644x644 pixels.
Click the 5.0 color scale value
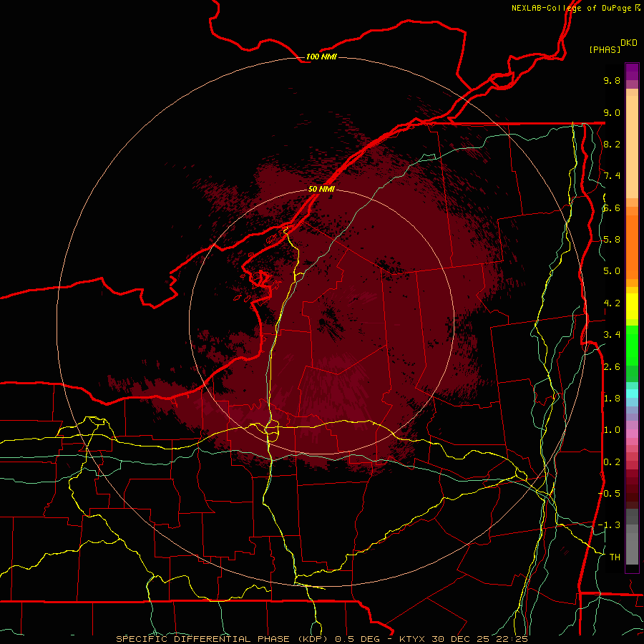coord(612,271)
